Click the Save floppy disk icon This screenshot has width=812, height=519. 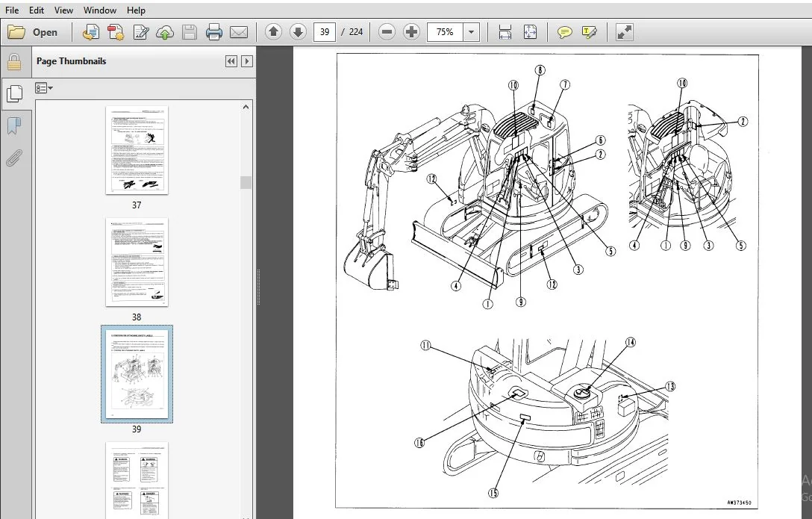coord(190,32)
